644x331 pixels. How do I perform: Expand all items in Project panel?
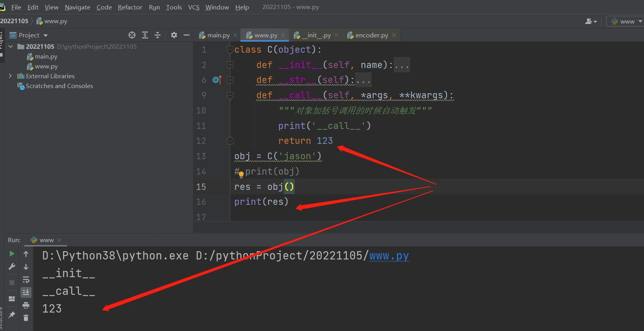[145, 35]
